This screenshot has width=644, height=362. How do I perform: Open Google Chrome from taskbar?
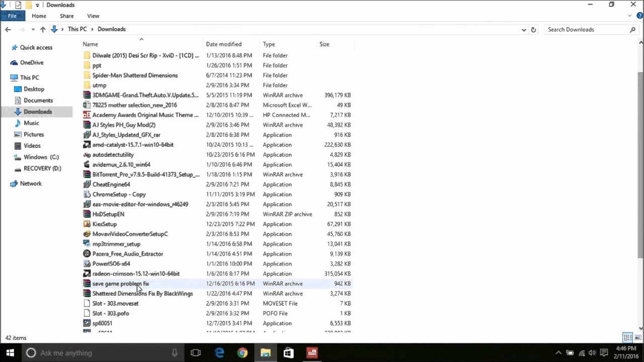pos(243,353)
